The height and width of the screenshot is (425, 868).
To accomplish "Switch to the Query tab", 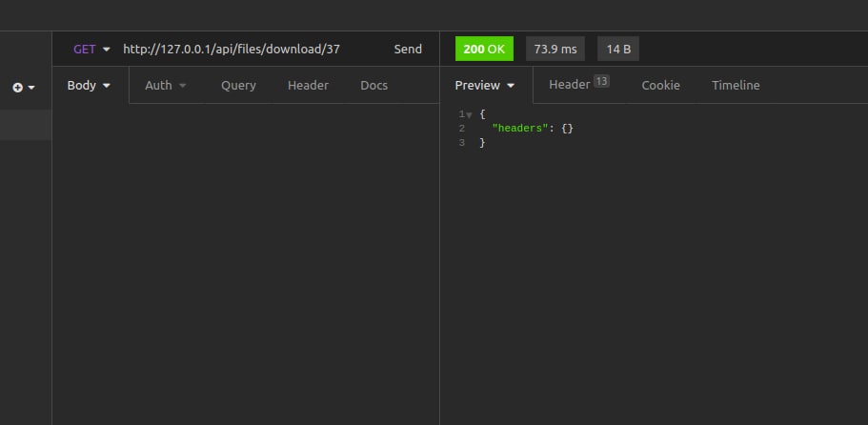I will [x=238, y=85].
